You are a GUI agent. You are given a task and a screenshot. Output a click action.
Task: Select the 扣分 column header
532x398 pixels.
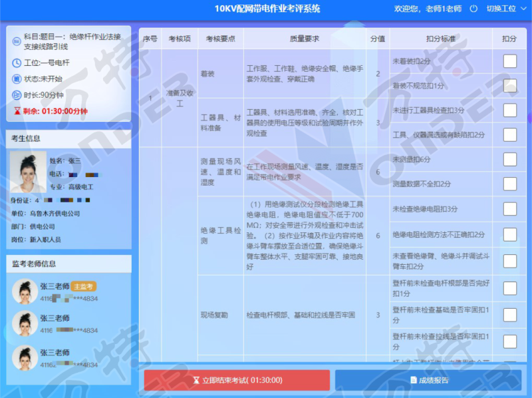tap(509, 39)
